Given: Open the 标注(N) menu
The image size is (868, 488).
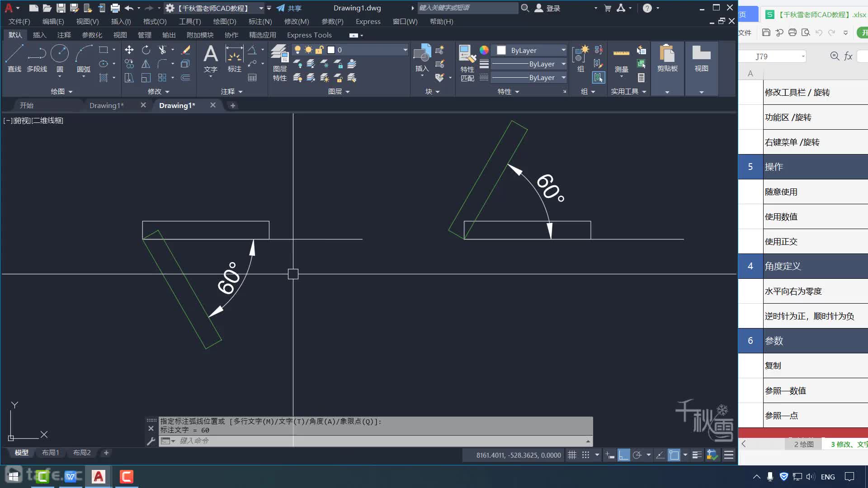Looking at the screenshot, I should pos(260,21).
